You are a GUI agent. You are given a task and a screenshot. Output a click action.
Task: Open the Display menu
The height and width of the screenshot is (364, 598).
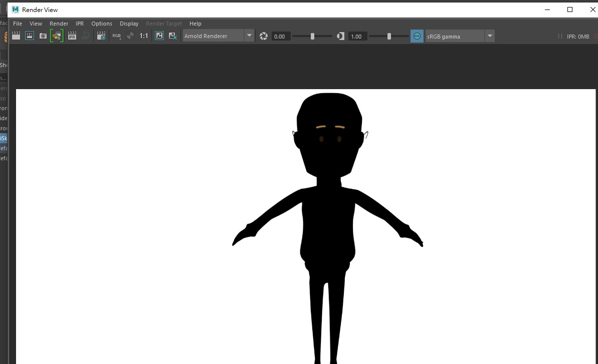(x=129, y=24)
